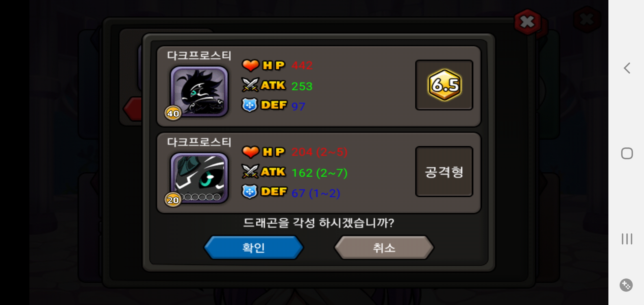Tap the blue shield DEF icon in the bottom card

250,192
